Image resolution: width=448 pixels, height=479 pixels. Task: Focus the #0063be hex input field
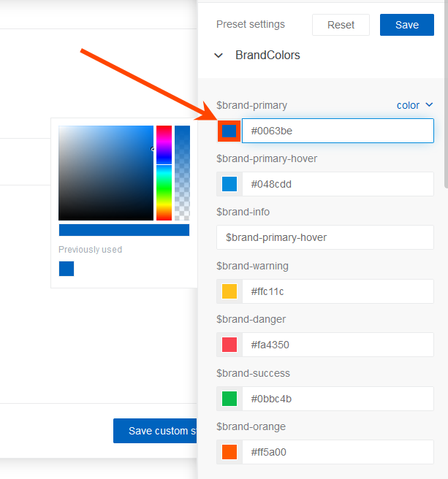coord(338,131)
